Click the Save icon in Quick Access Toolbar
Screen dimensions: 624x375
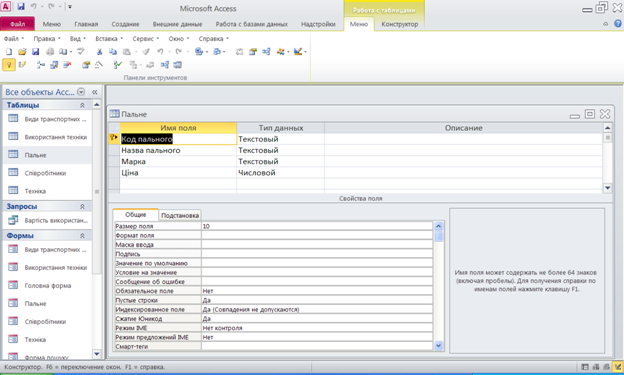click(x=21, y=6)
